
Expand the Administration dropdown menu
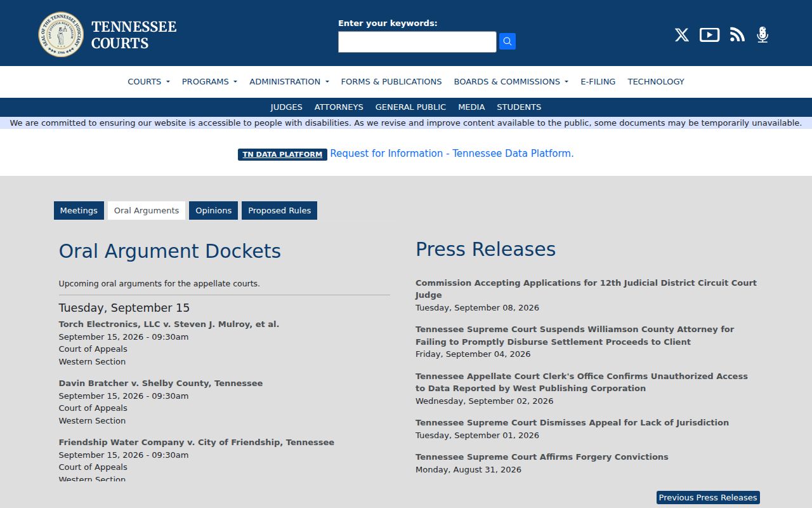[x=289, y=81]
